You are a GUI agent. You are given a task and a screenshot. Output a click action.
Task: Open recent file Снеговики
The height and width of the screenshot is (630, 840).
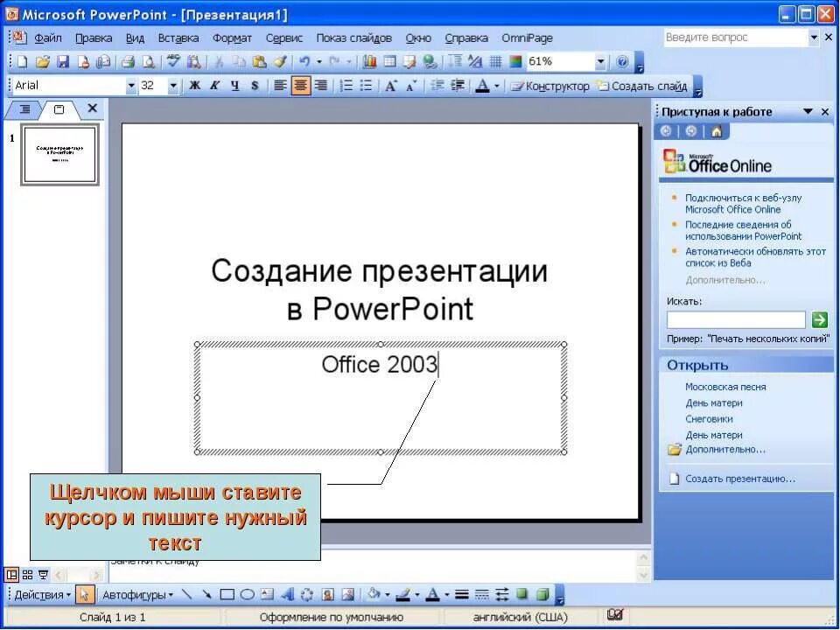point(709,419)
